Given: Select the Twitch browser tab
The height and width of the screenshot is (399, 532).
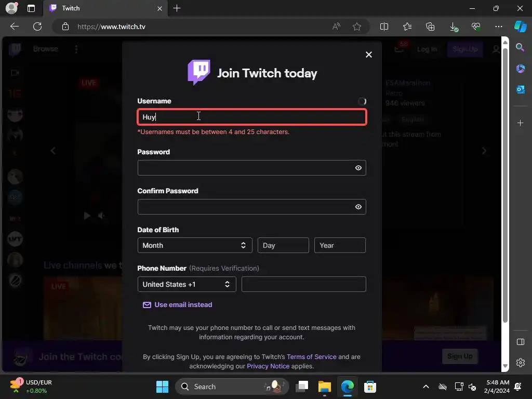Looking at the screenshot, I should (105, 8).
